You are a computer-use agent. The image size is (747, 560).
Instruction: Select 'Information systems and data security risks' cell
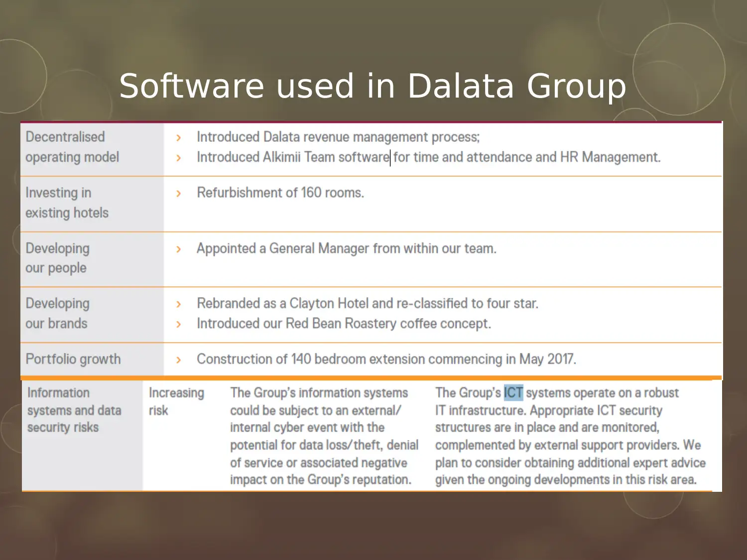coord(82,436)
